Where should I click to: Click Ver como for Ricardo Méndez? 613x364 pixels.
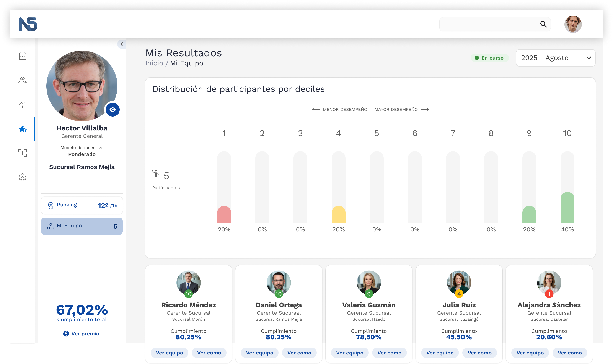(209, 353)
